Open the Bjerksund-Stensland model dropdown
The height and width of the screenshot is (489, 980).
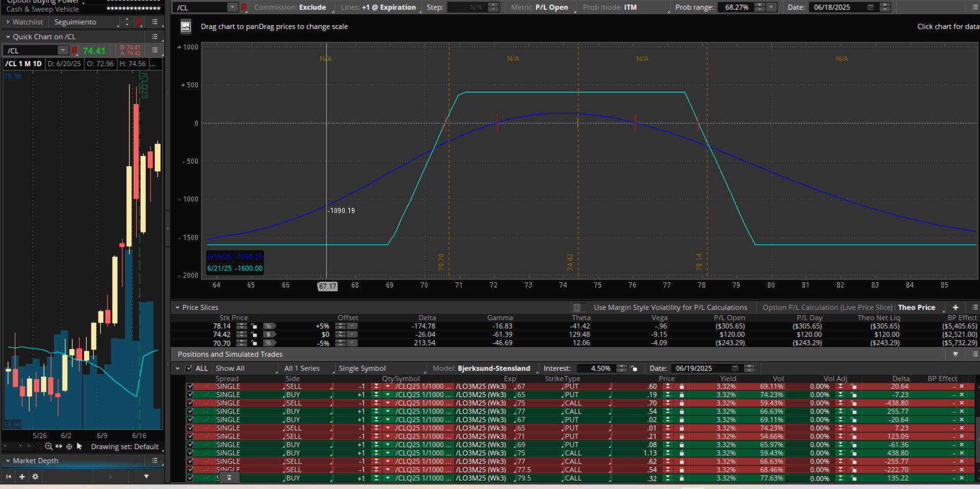pos(493,368)
